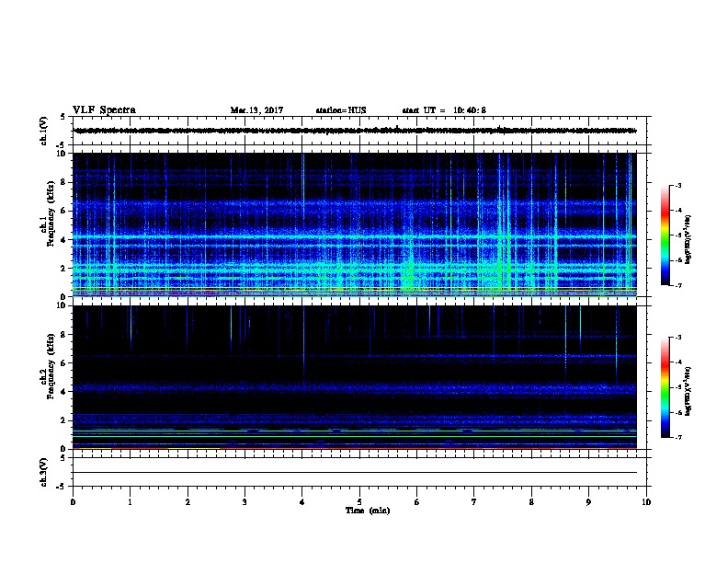
Task: Select the date text "Mar.13, 2017"
Action: pyautogui.click(x=256, y=110)
